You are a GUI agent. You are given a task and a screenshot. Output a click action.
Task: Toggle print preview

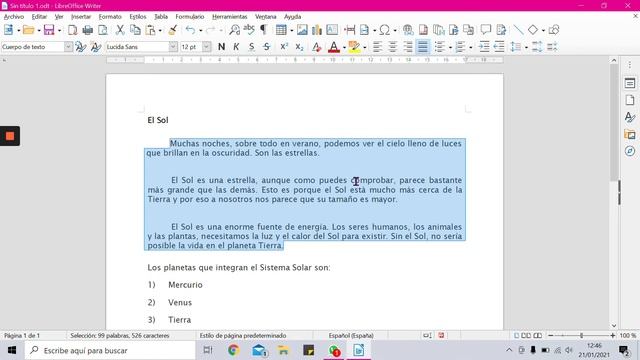[103, 30]
